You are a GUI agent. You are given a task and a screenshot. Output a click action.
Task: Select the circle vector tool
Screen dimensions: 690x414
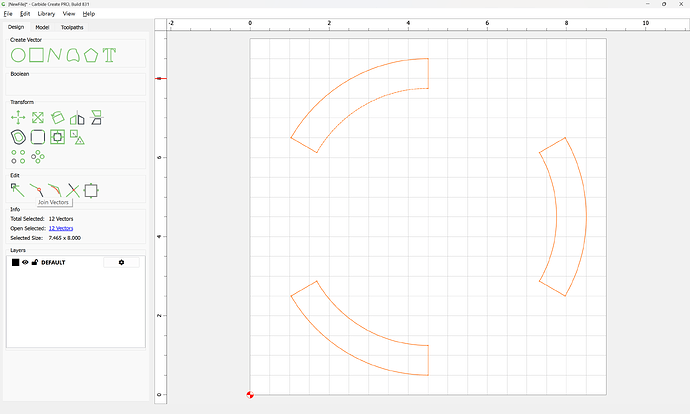17,55
